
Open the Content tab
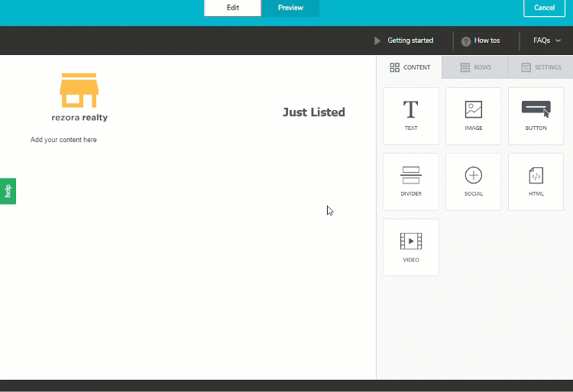coord(410,67)
